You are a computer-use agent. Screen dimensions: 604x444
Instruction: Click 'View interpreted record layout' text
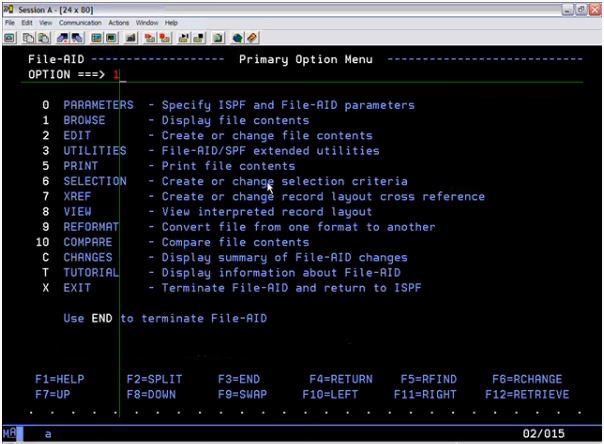(x=267, y=212)
